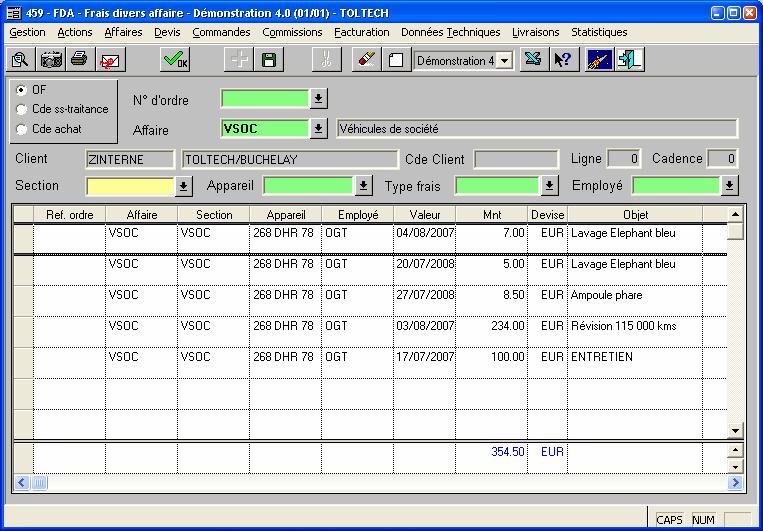This screenshot has width=763, height=531.
Task: Click the Appareil green input field
Action: coord(308,186)
